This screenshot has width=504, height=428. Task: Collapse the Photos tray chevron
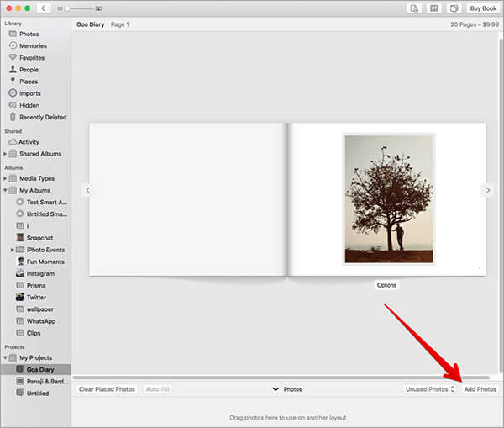tap(276, 389)
